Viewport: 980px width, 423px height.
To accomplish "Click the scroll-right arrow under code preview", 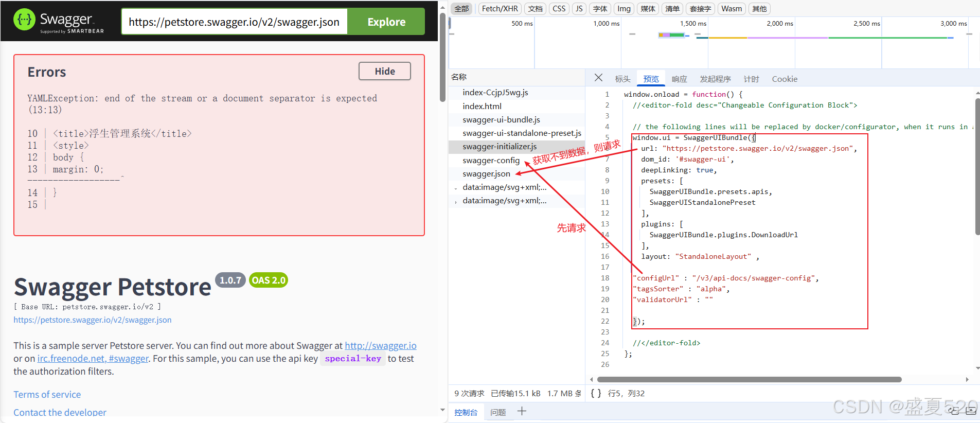I will pos(967,379).
